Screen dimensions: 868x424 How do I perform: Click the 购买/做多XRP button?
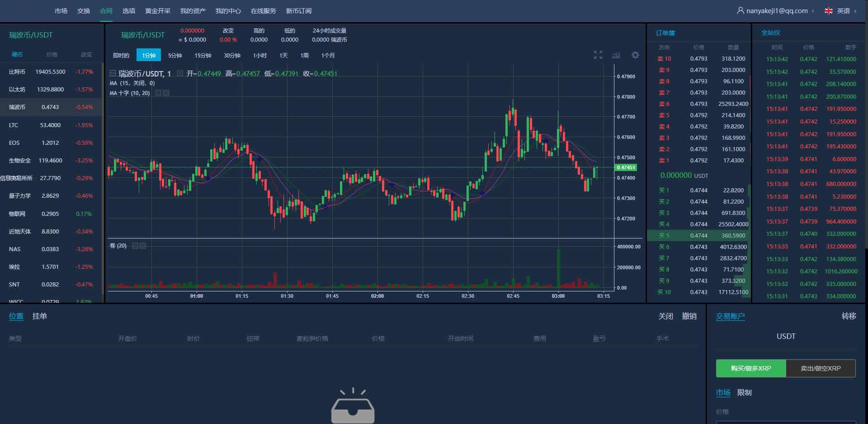pos(751,368)
